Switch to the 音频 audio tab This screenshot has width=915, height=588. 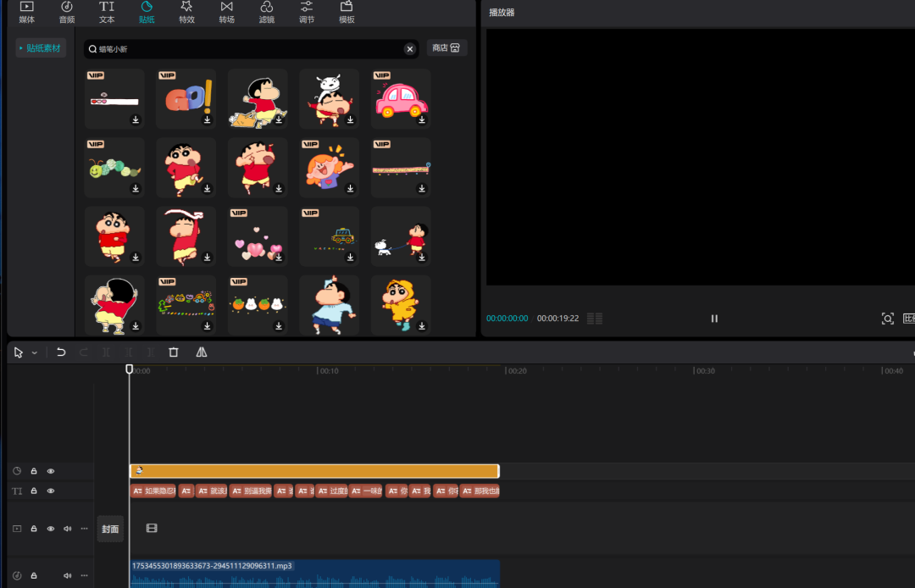point(67,12)
